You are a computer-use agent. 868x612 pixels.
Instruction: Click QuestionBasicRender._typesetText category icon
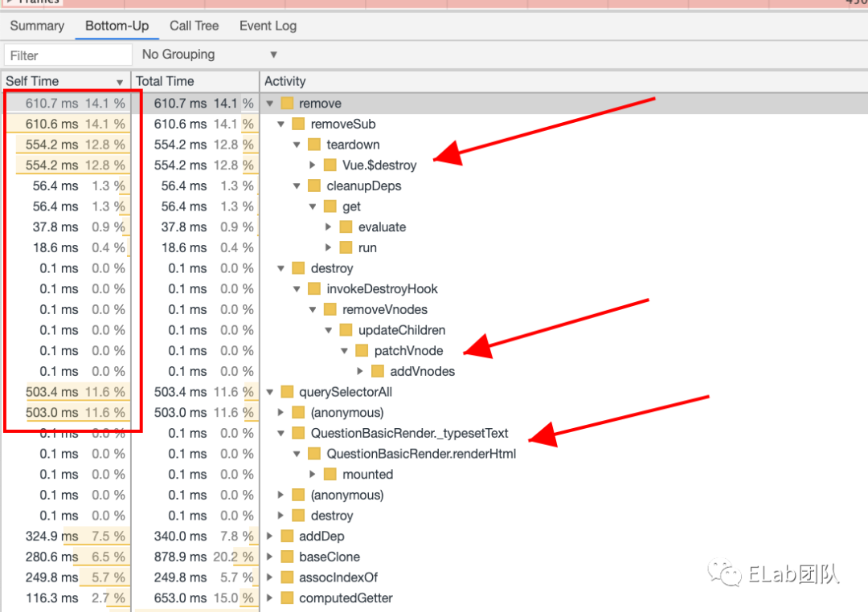click(x=298, y=433)
